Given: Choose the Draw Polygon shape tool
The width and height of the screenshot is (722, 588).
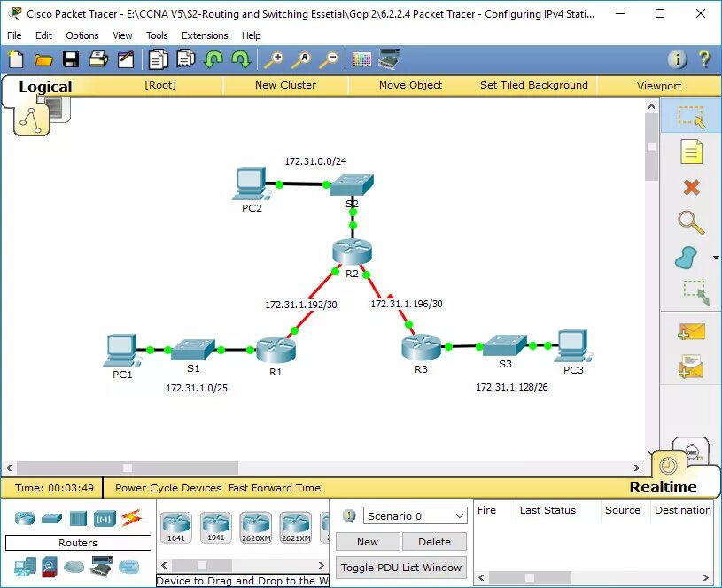Looking at the screenshot, I should click(x=686, y=258).
